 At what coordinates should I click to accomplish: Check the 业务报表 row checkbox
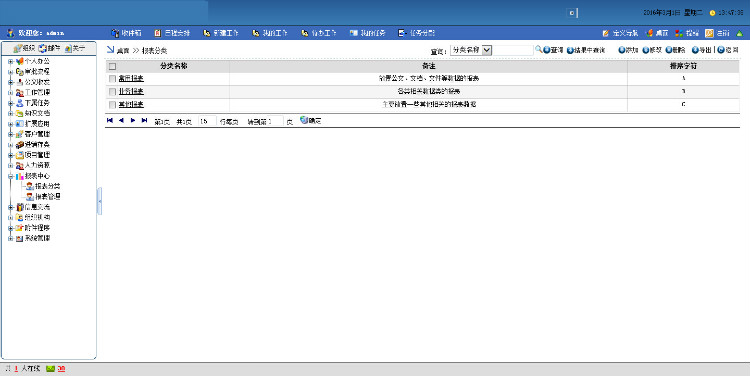coord(112,91)
